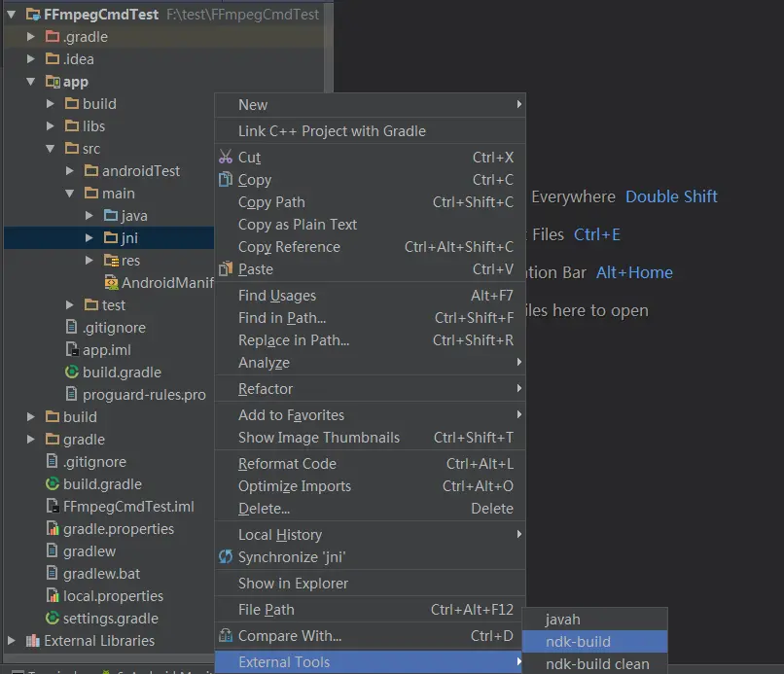Expand the libs folder arrow

pyautogui.click(x=51, y=126)
